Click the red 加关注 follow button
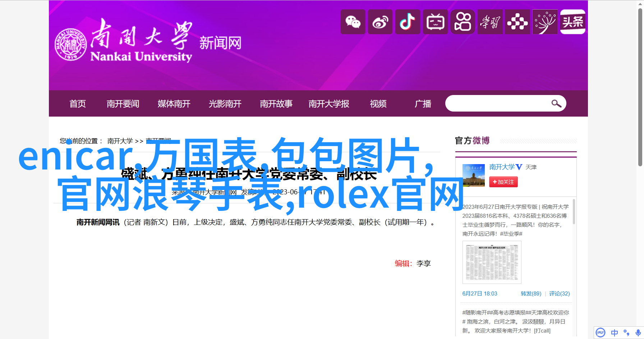 (x=503, y=182)
